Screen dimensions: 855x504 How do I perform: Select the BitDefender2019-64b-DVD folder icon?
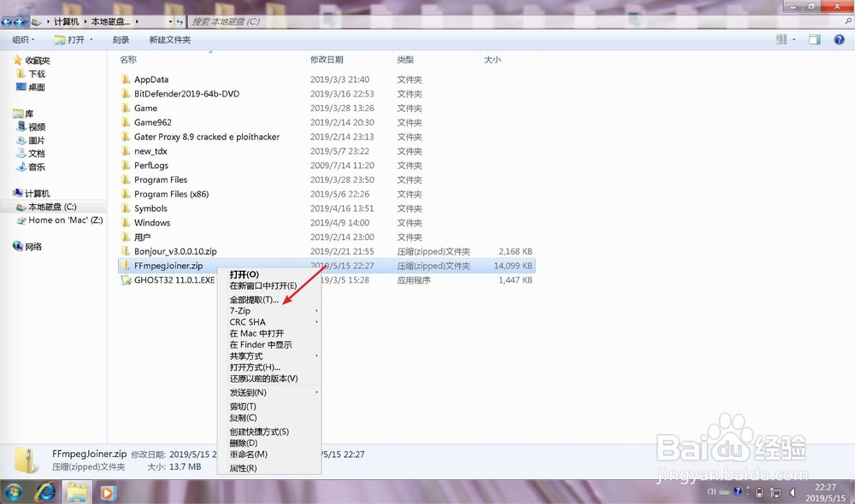(126, 94)
